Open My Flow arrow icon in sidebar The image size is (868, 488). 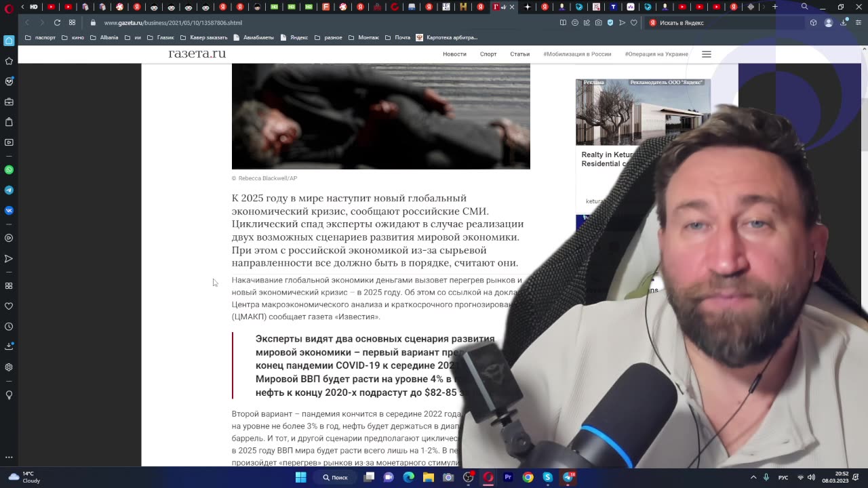tap(9, 258)
